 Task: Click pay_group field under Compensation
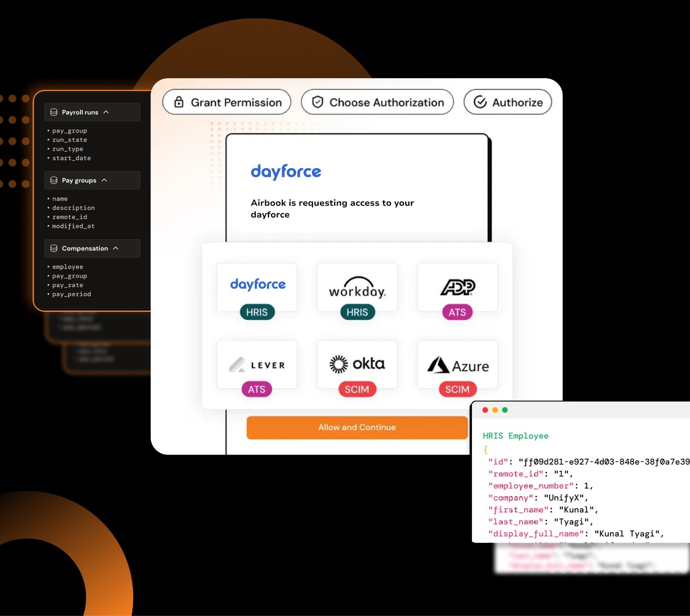pyautogui.click(x=69, y=276)
